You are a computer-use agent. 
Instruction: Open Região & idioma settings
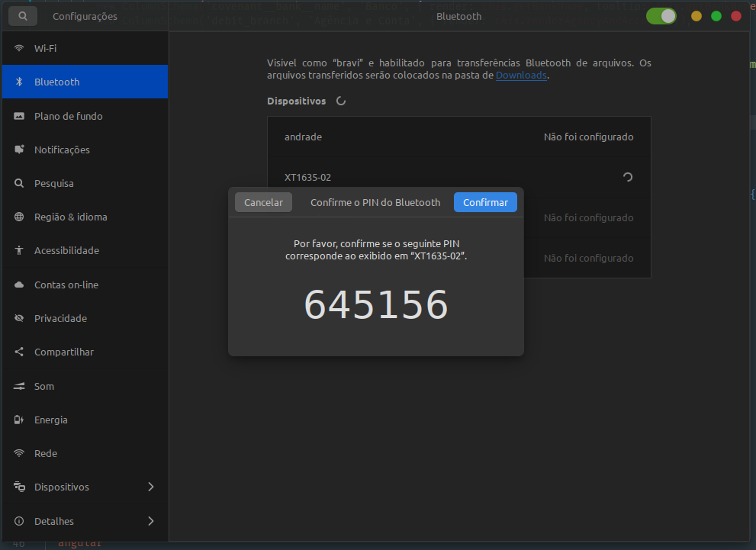point(85,217)
